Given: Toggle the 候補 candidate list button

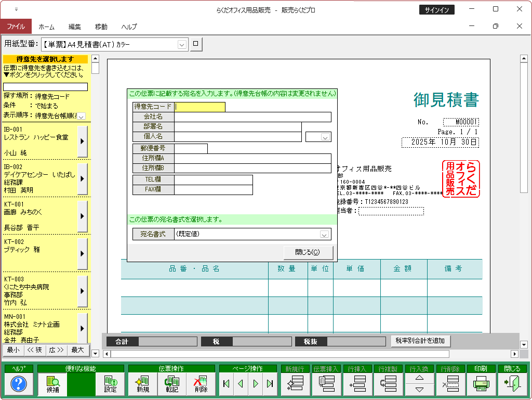Looking at the screenshot, I should (x=52, y=384).
